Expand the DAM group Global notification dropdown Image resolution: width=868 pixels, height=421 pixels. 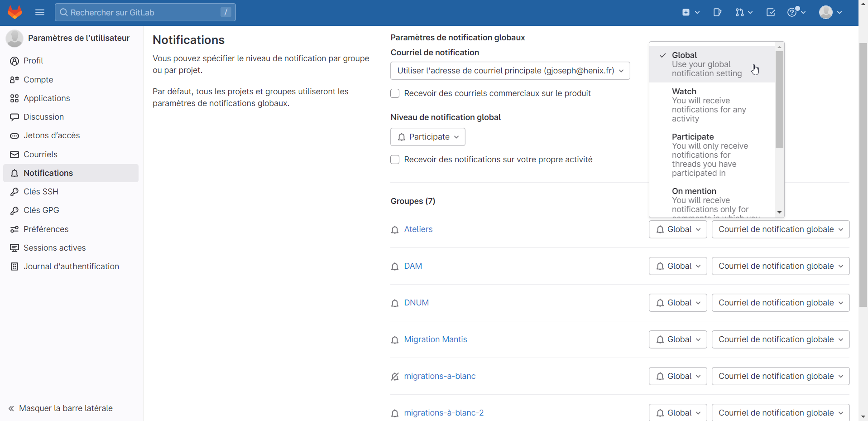[677, 266]
